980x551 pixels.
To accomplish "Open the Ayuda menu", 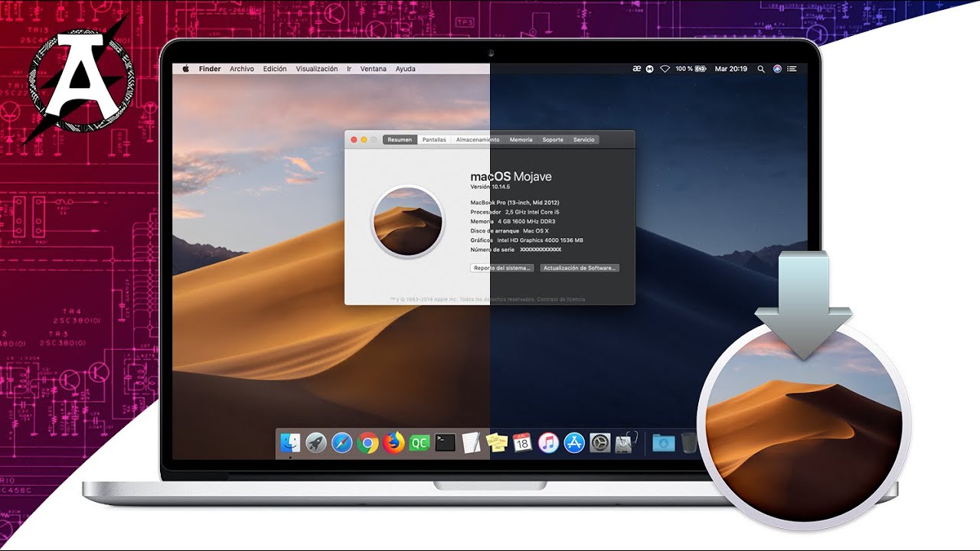I will point(406,69).
